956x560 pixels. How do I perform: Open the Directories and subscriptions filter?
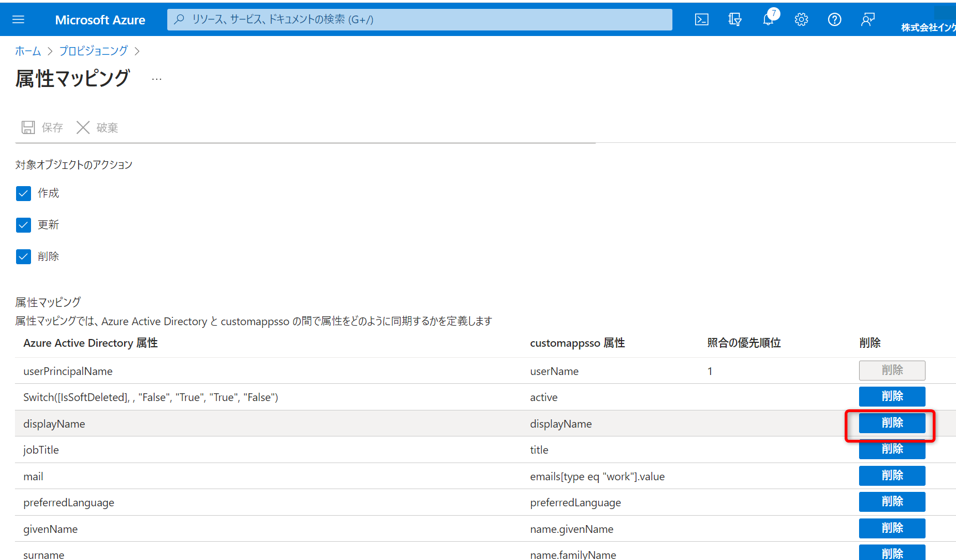click(x=734, y=20)
